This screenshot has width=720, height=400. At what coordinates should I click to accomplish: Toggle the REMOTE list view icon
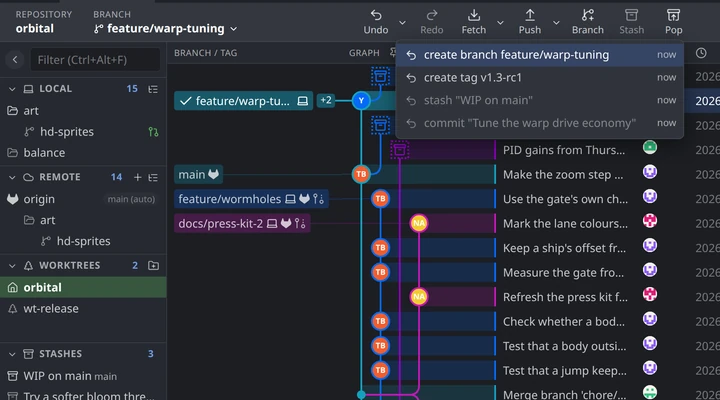tap(153, 177)
